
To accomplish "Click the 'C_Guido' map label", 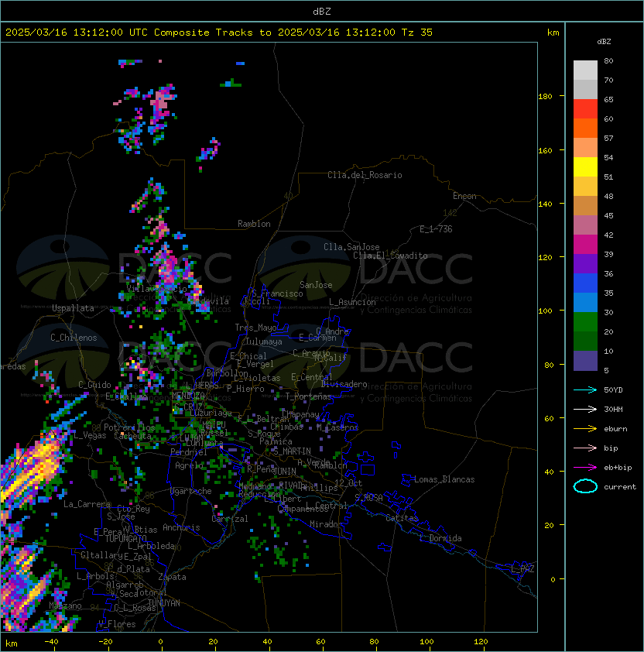I will coord(94,385).
